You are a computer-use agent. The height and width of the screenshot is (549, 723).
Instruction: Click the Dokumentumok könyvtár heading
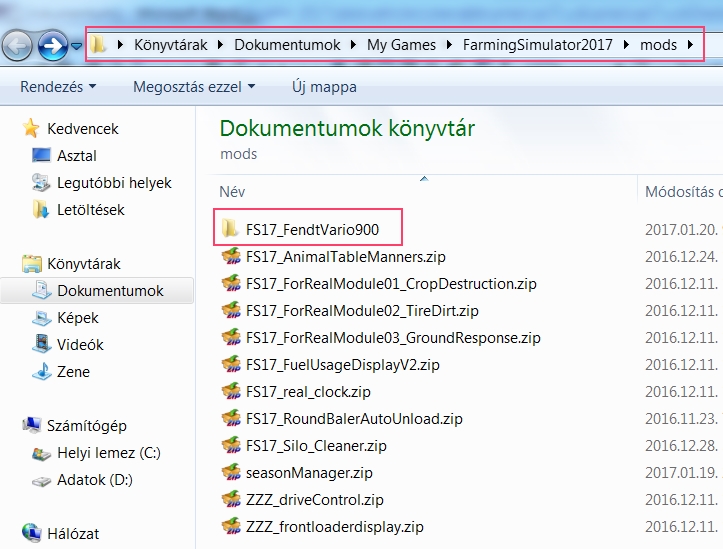click(x=347, y=129)
